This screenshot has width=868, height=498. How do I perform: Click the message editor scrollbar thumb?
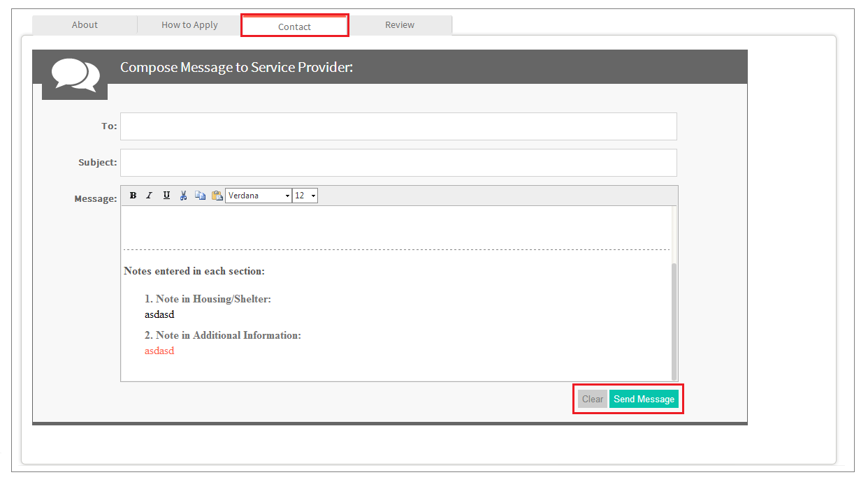point(674,321)
